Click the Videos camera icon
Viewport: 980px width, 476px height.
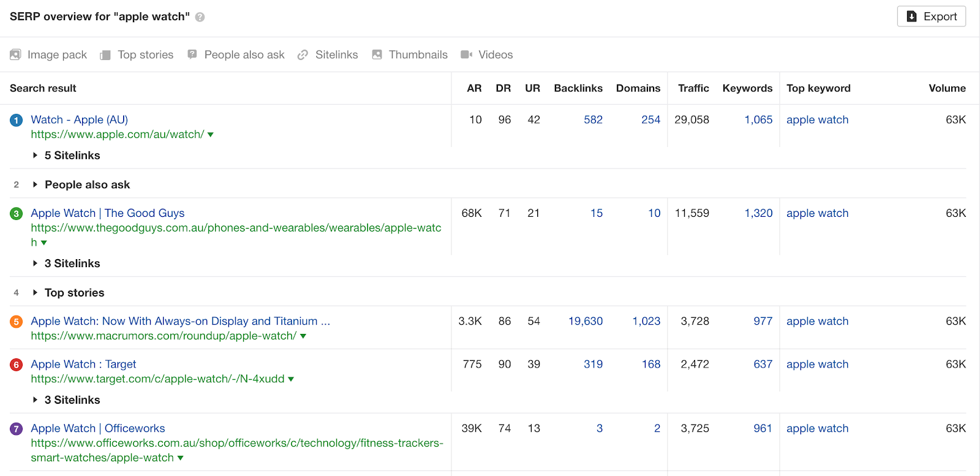click(466, 55)
